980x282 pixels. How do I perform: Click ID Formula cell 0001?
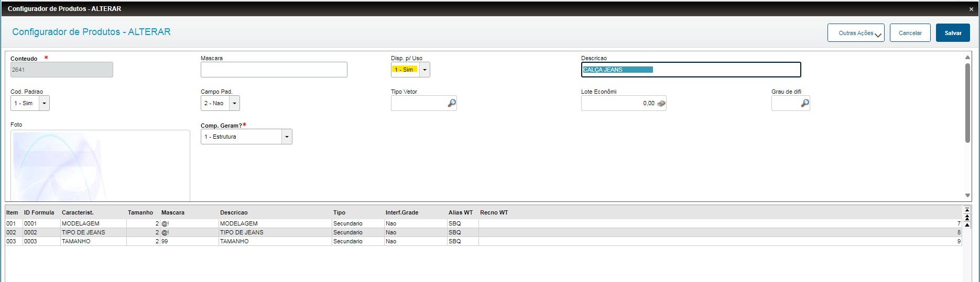click(x=41, y=223)
